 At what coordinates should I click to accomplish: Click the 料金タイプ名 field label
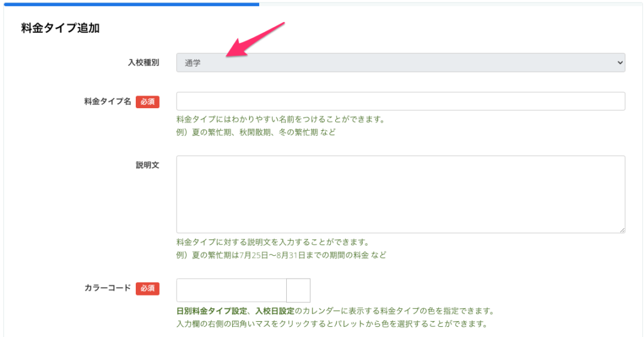tap(108, 101)
